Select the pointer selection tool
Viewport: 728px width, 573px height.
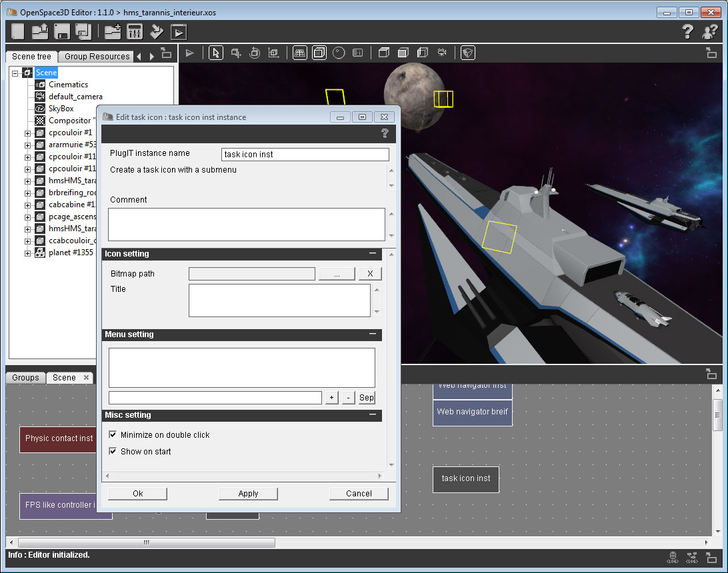(215, 53)
